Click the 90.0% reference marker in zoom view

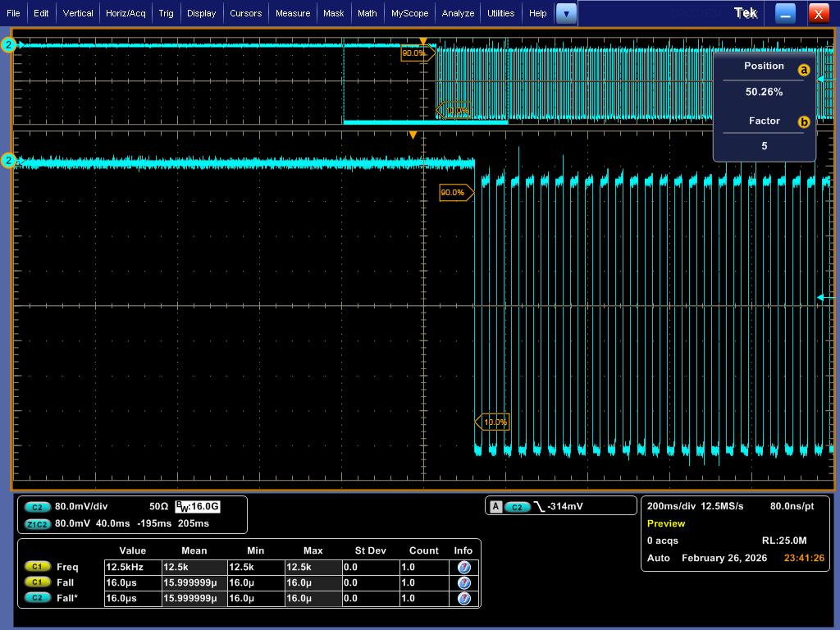point(453,193)
